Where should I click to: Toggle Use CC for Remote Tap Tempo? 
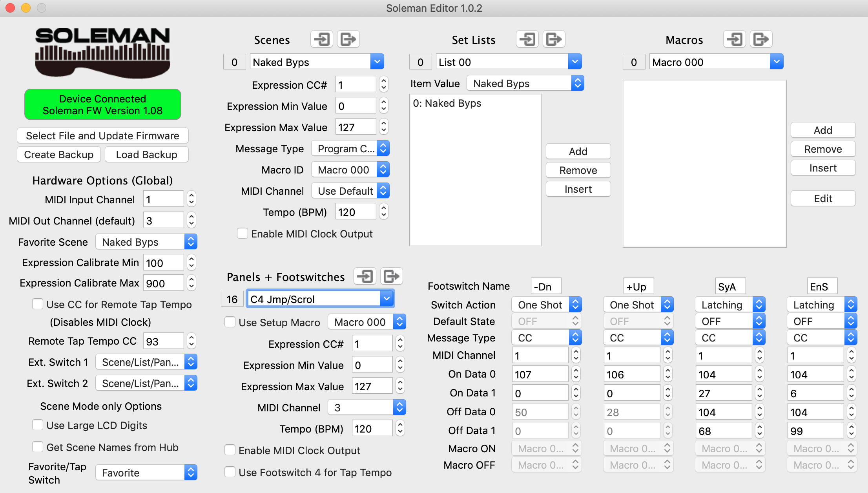click(38, 304)
